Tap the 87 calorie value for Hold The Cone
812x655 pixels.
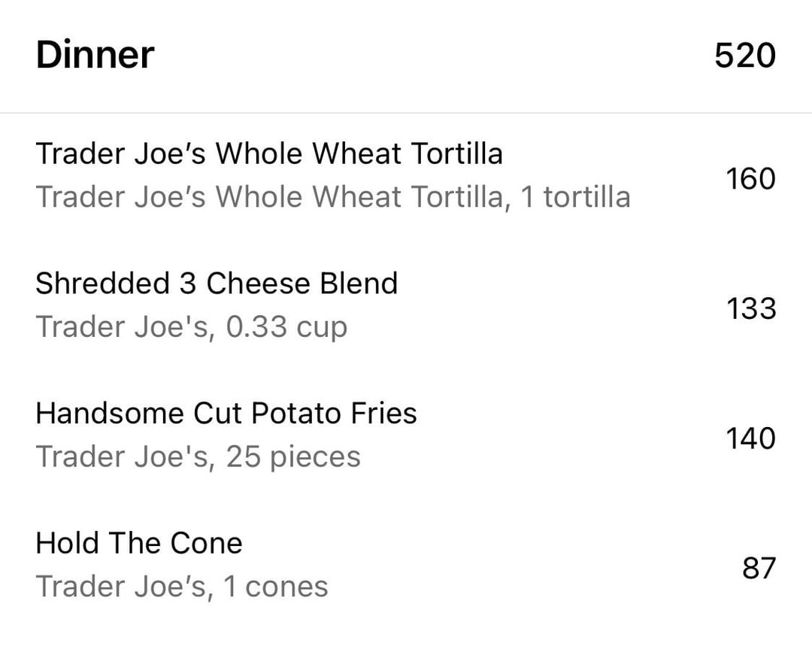[x=758, y=568]
